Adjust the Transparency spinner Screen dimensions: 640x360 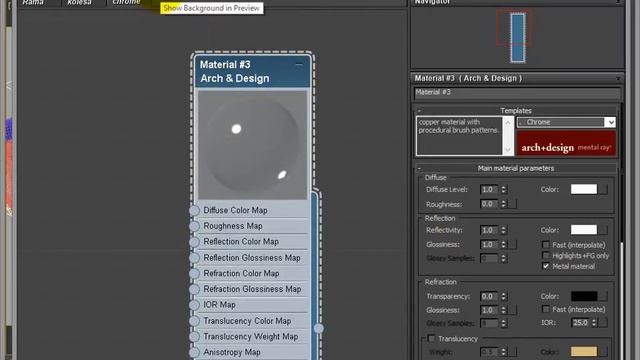point(504,296)
